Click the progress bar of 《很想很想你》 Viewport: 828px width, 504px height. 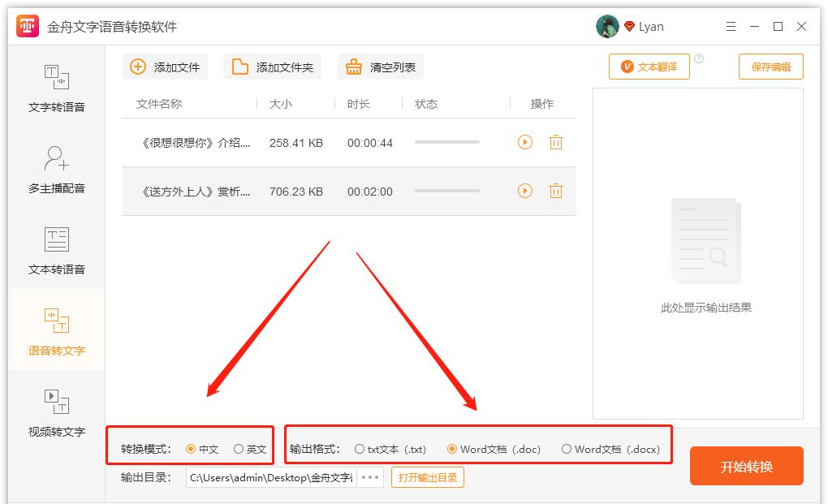coord(446,141)
